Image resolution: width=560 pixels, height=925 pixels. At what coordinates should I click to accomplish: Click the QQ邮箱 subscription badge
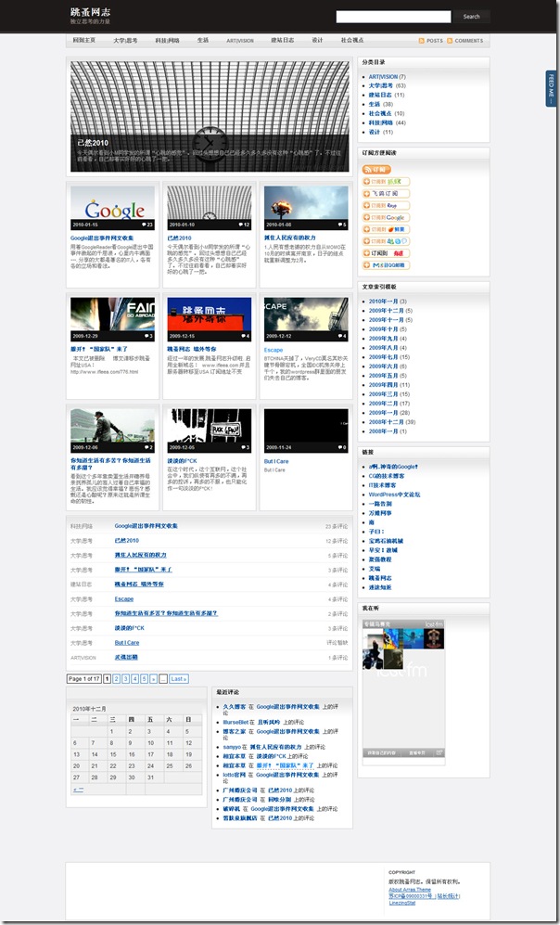point(386,265)
